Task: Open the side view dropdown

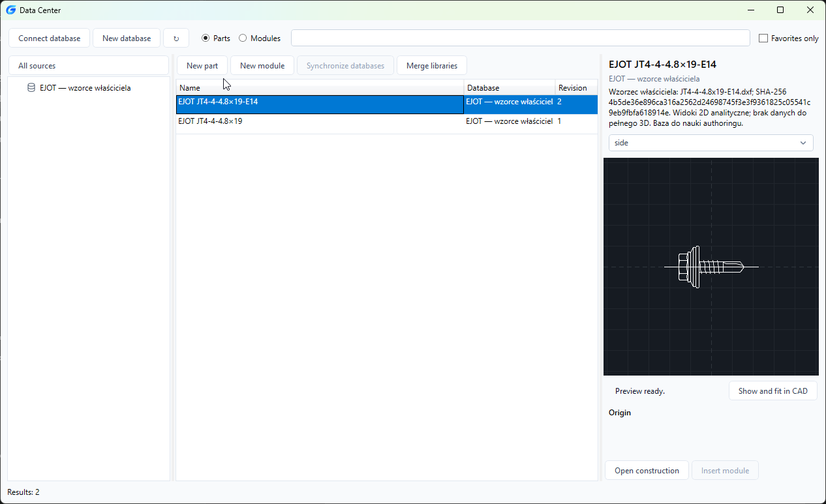Action: [711, 143]
